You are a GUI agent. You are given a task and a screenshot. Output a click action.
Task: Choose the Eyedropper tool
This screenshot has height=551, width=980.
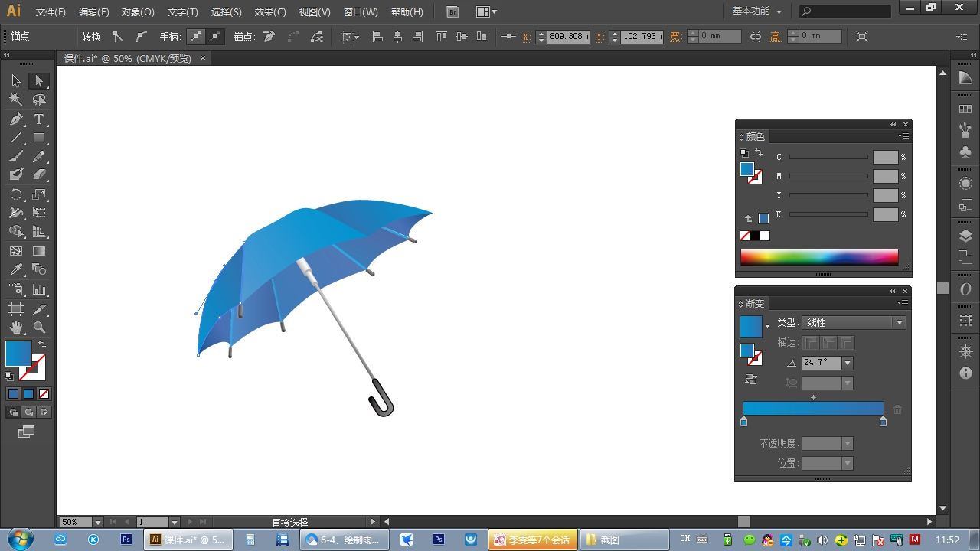(x=16, y=269)
